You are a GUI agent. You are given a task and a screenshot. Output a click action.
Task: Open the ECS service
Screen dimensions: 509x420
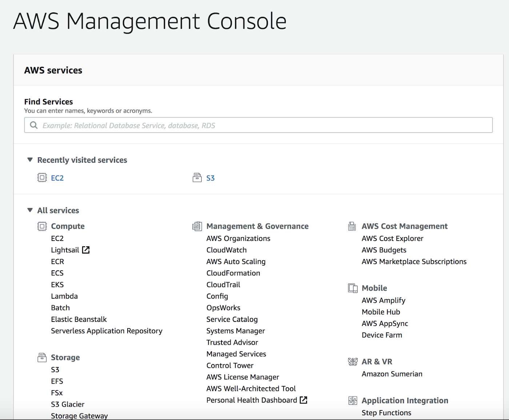click(x=57, y=273)
